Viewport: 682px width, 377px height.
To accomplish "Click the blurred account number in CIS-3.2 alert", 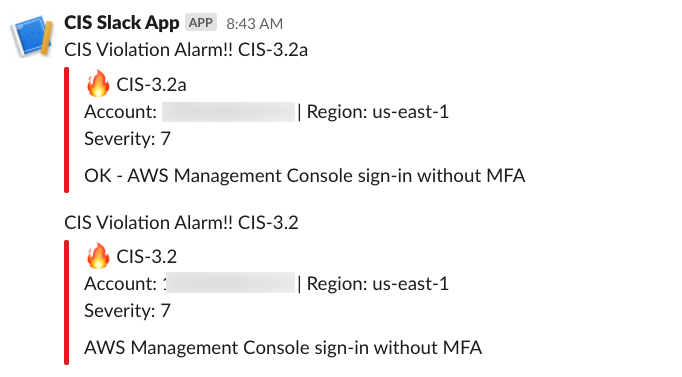I will tap(231, 284).
